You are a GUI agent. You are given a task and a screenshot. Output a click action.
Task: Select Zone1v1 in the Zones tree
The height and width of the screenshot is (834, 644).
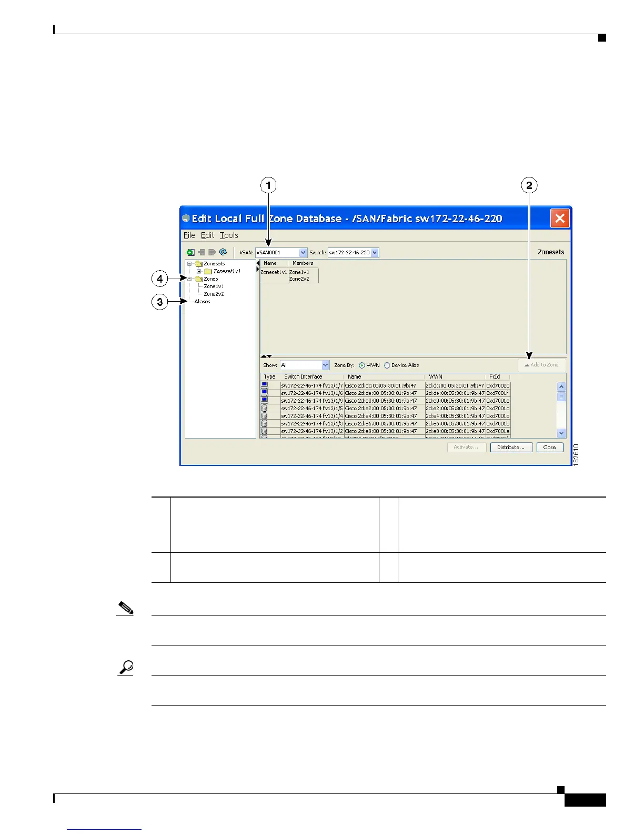[214, 286]
